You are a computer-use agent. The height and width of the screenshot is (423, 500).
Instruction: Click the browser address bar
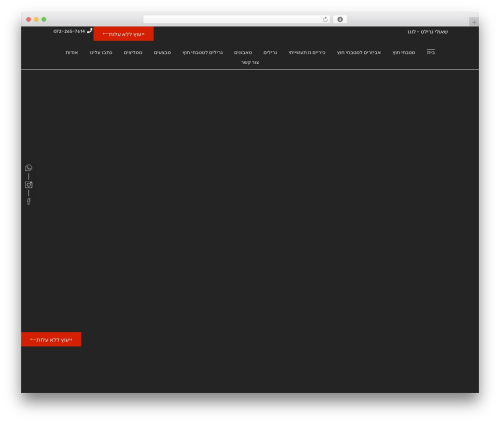237,19
